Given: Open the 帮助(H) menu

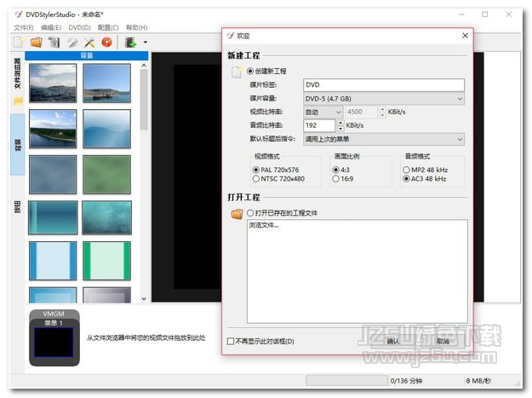Looking at the screenshot, I should 137,27.
